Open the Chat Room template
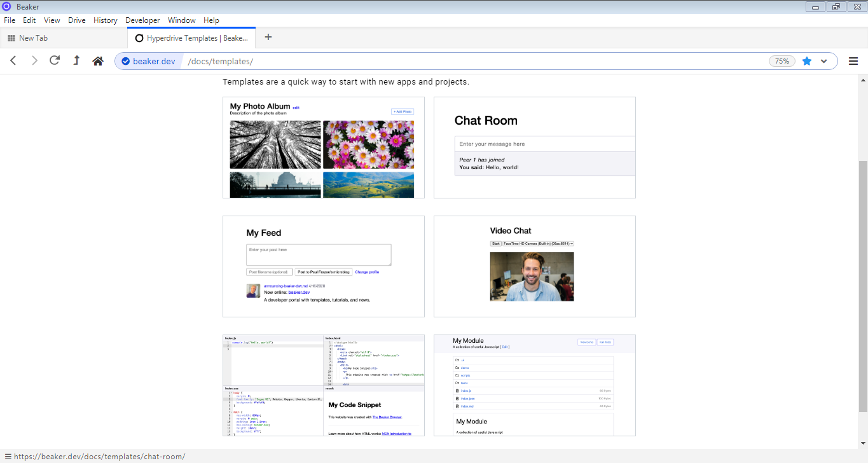868x463 pixels. pyautogui.click(x=535, y=148)
